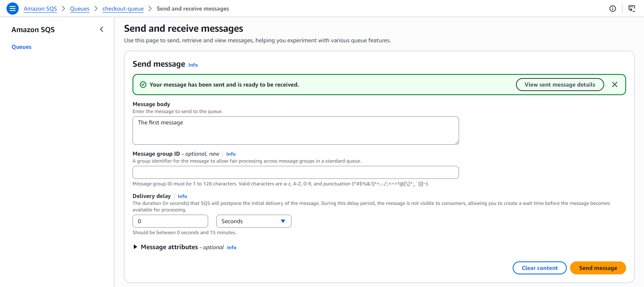
Task: Click the delivery delay value field
Action: [x=170, y=221]
